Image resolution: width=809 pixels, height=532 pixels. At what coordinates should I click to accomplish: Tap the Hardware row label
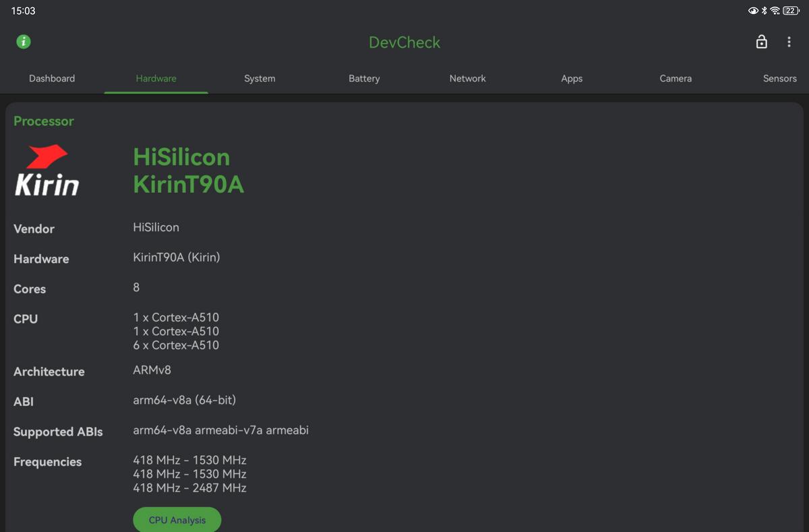tap(41, 259)
